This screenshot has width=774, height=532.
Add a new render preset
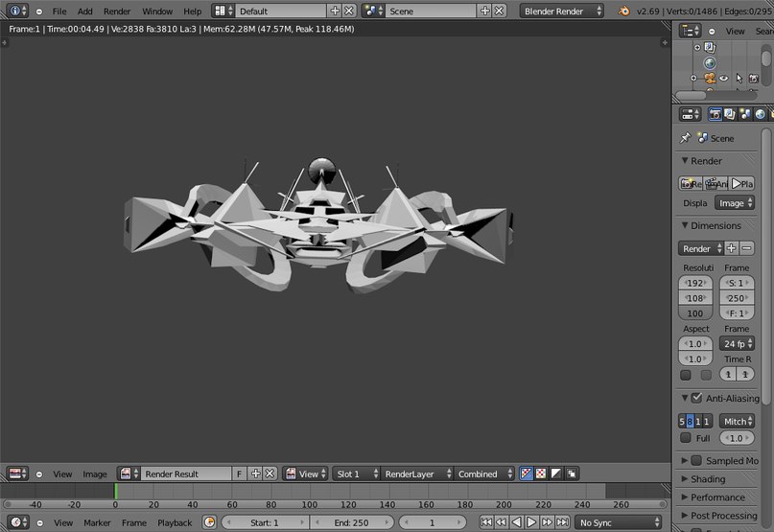[732, 248]
